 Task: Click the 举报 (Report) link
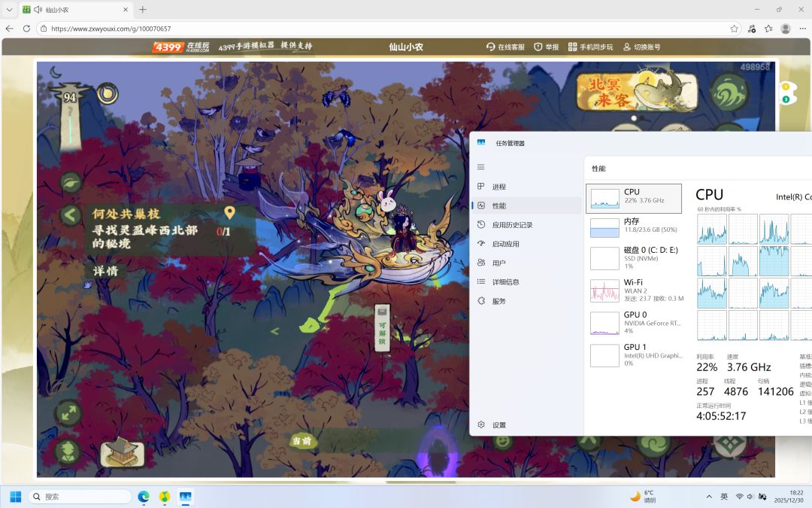(547, 47)
